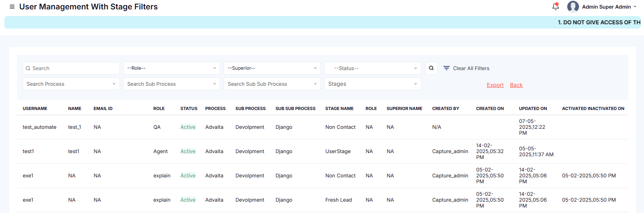Click the STATUS column header
Screen dimensions: 644x213
click(x=189, y=108)
